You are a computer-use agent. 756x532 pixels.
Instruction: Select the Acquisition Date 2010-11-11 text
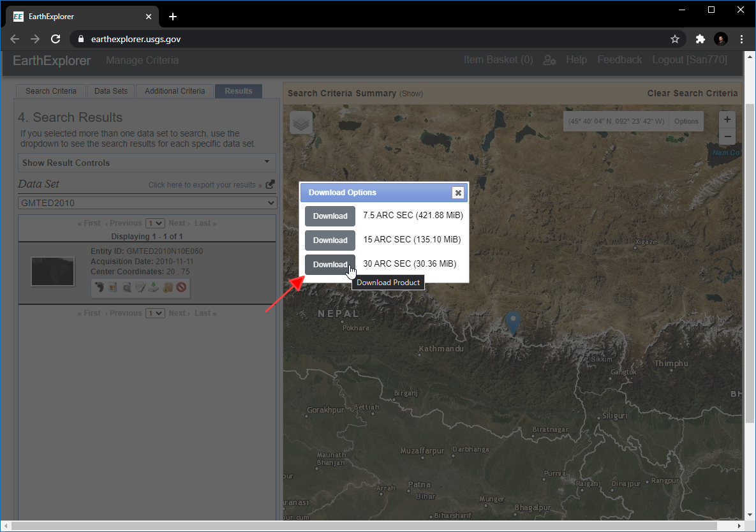point(142,261)
